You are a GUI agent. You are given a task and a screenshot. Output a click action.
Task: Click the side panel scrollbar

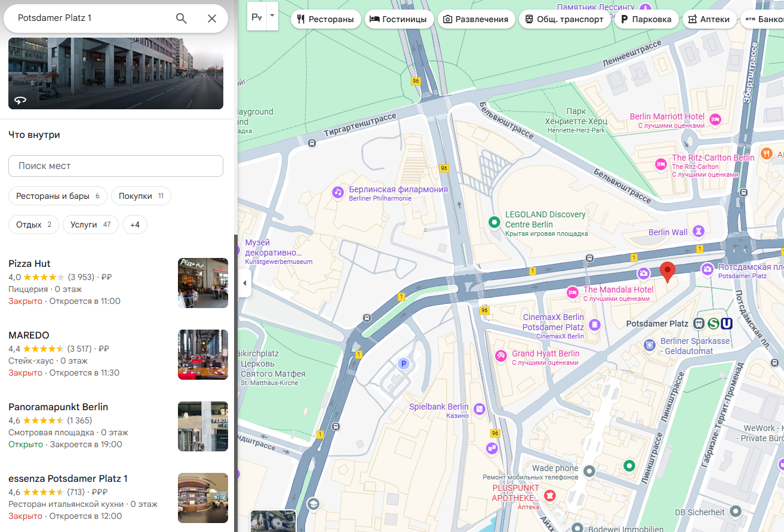pos(236,382)
